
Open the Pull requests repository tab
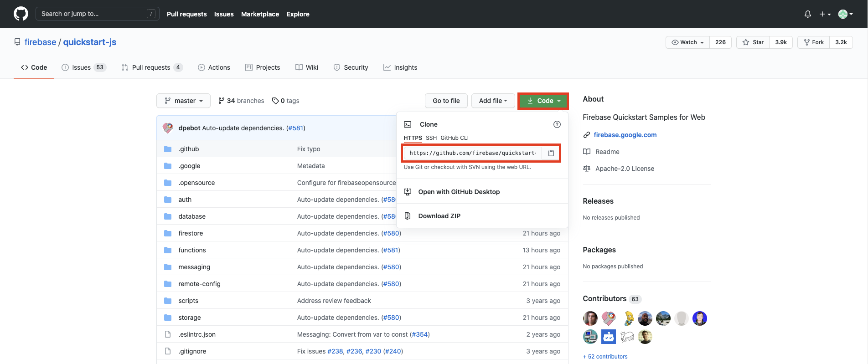click(x=152, y=67)
